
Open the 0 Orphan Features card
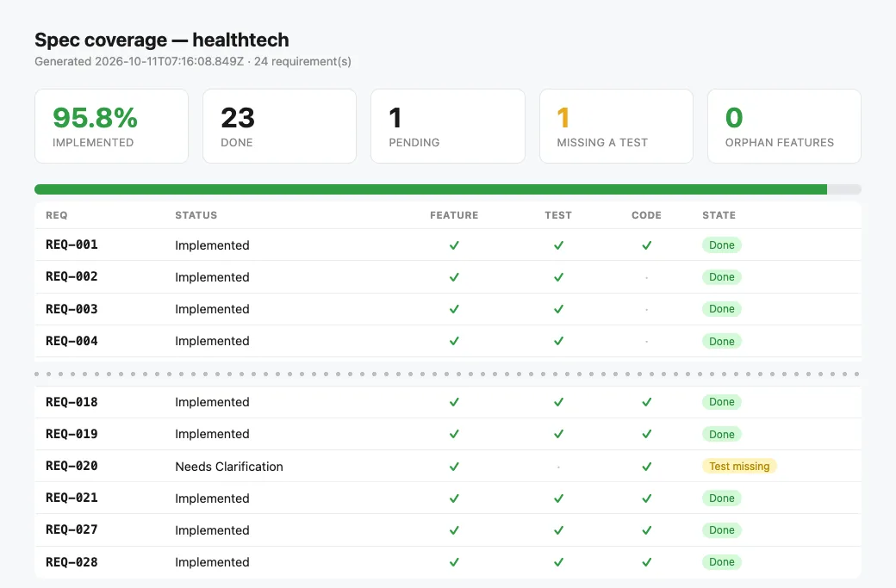click(x=784, y=127)
